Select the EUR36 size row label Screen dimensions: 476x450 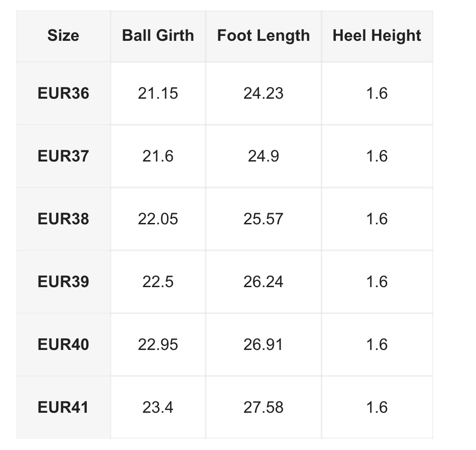[63, 93]
